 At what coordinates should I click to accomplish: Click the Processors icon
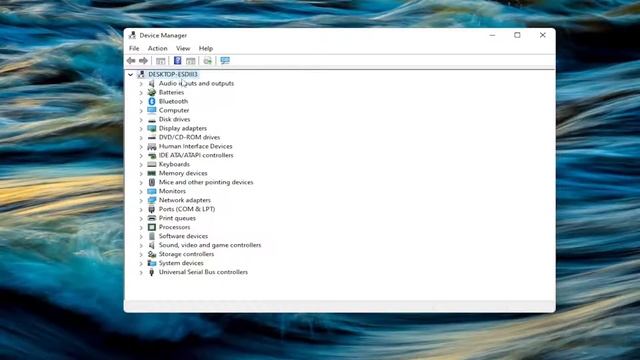tap(151, 227)
